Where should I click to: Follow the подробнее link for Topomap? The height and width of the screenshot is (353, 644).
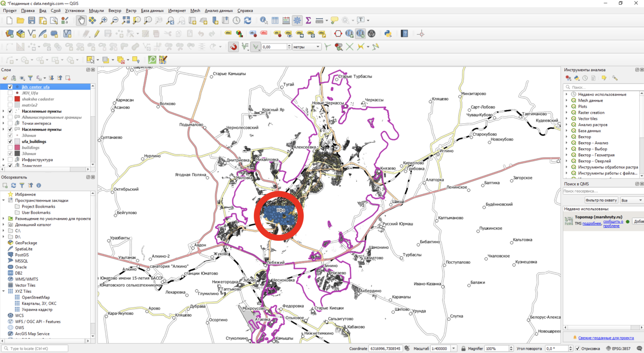pyautogui.click(x=591, y=223)
